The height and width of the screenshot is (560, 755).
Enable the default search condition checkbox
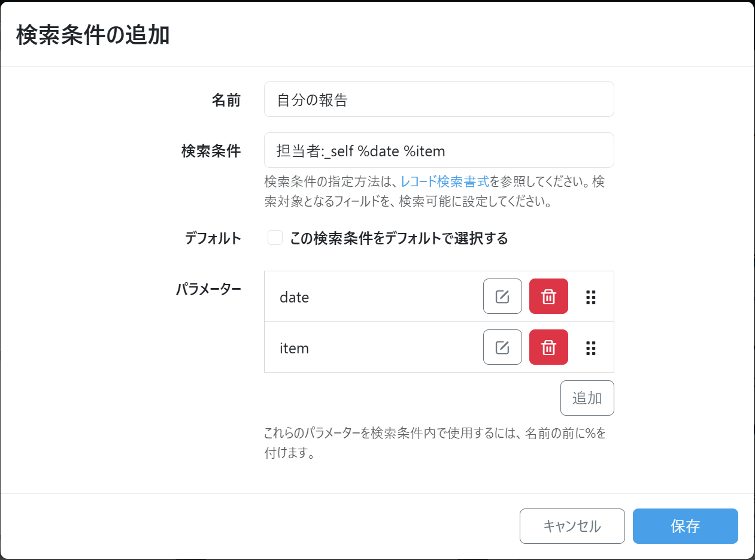coord(275,238)
